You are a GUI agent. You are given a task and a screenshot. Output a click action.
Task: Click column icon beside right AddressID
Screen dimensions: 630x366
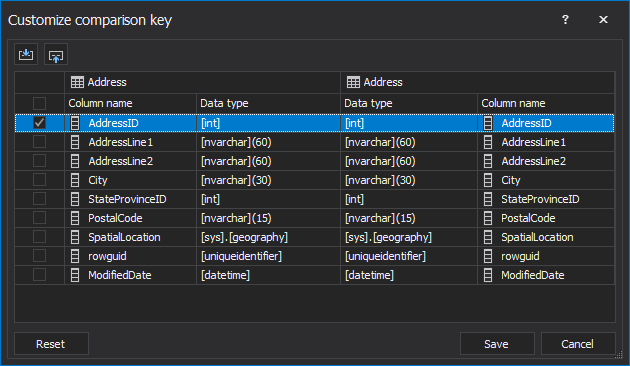488,123
